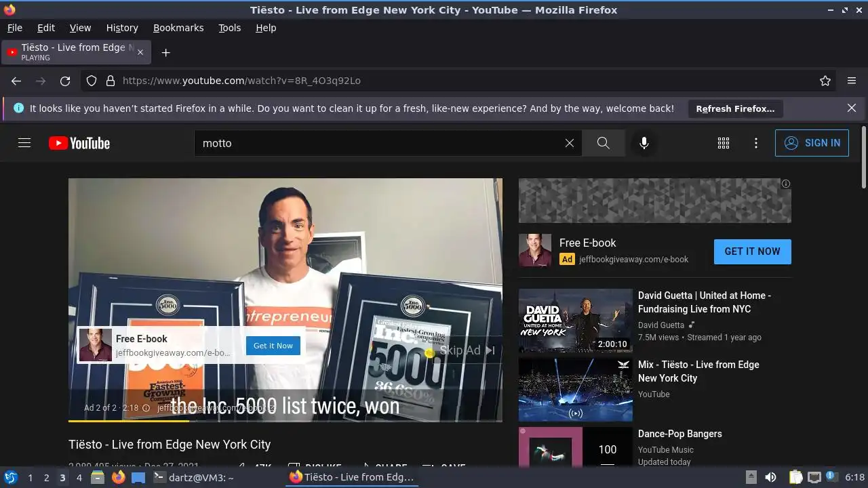The height and width of the screenshot is (488, 868).
Task: Open sidebar banner ad info icon
Action: click(785, 184)
